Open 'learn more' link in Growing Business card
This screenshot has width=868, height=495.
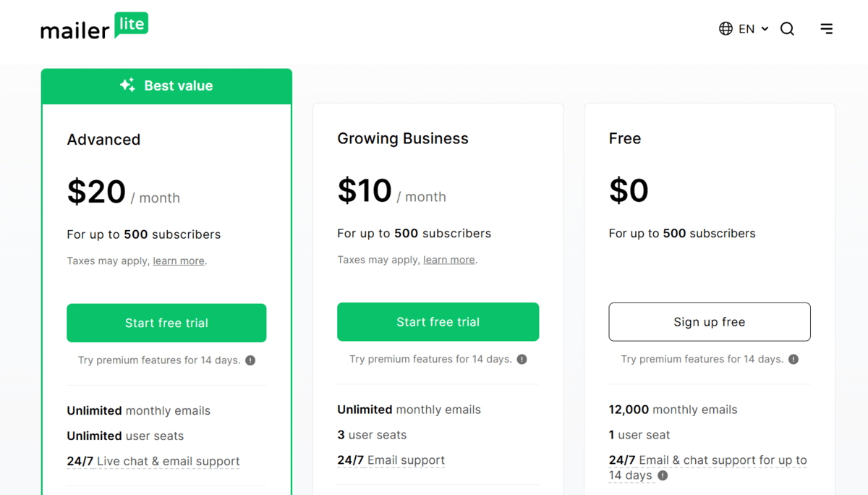point(448,259)
